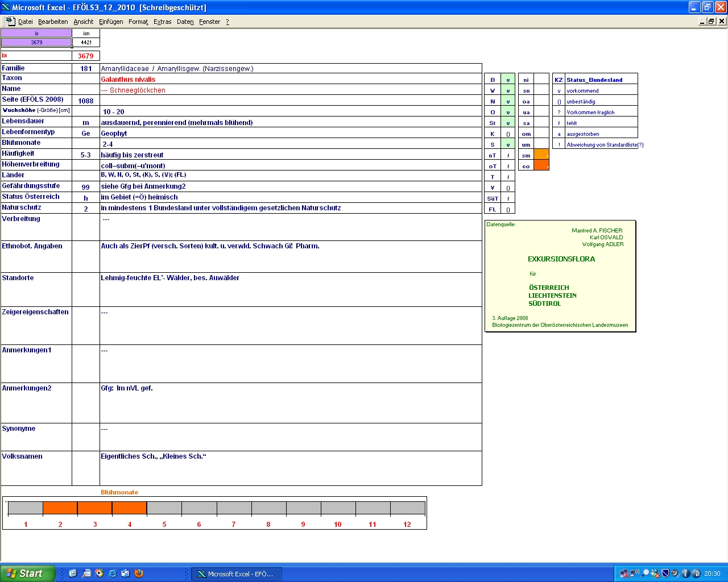Open the wireless network tray icon
This screenshot has height=582, width=728.
point(635,573)
